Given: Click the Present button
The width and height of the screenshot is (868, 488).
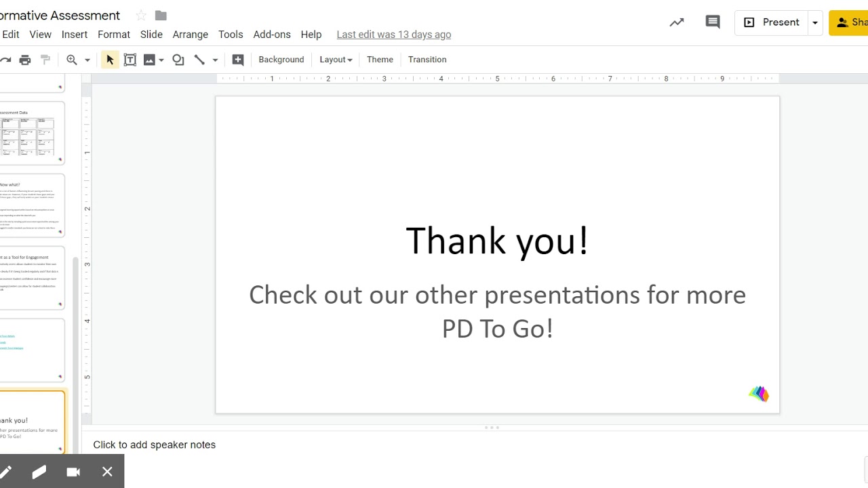Looking at the screenshot, I should [x=771, y=22].
